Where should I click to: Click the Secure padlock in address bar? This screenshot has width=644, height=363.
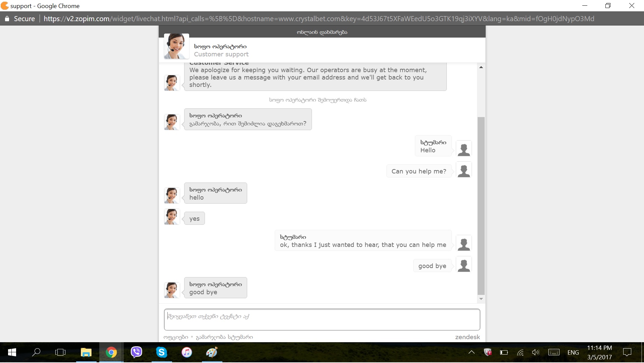tap(7, 19)
